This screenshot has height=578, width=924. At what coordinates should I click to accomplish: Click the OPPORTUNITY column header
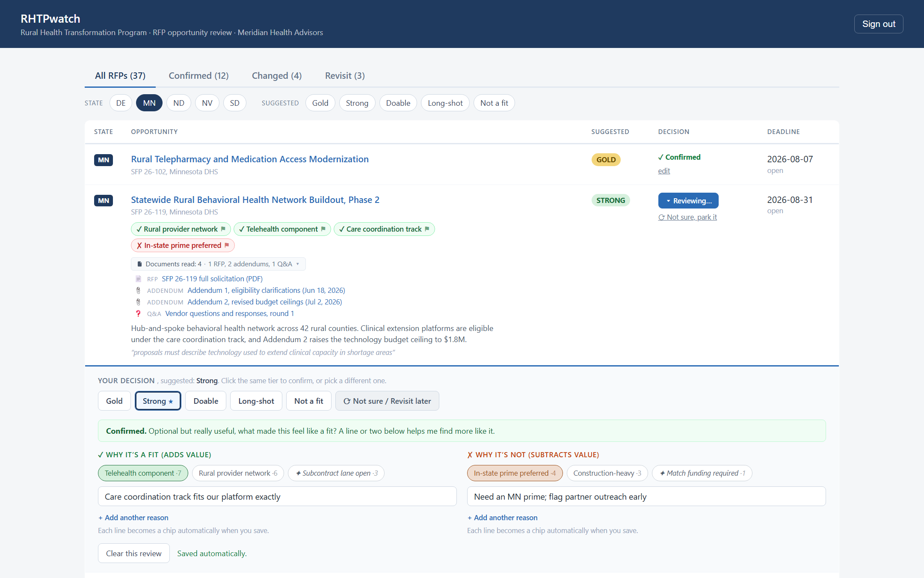[154, 132]
